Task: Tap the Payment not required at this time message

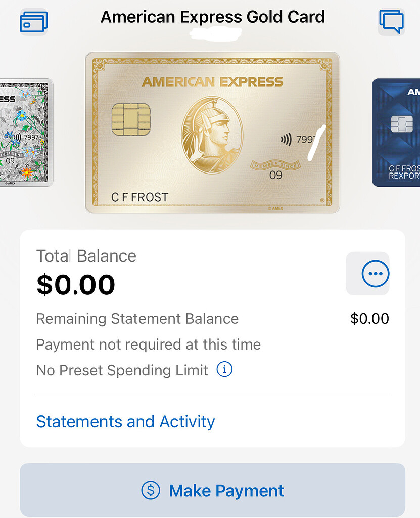Action: point(148,344)
